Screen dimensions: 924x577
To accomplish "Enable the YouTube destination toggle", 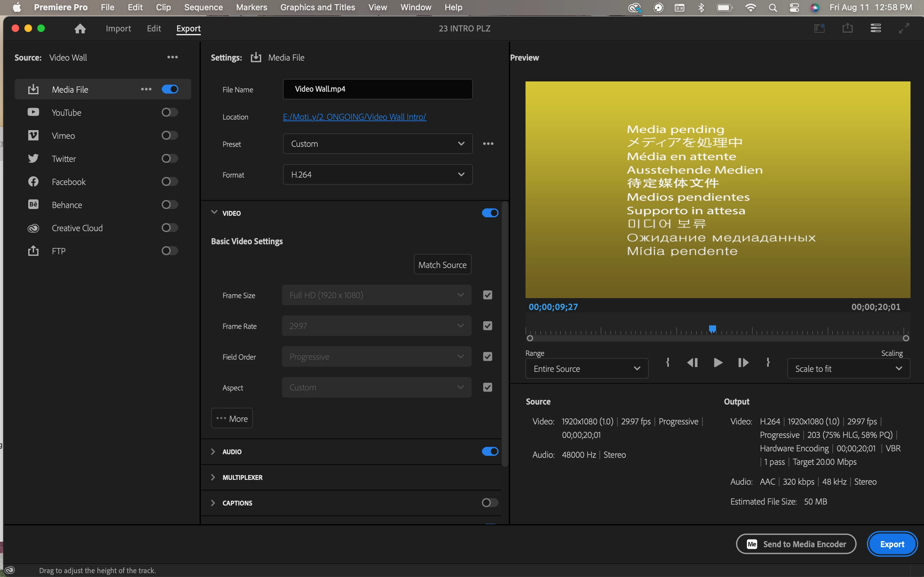I will (x=169, y=112).
